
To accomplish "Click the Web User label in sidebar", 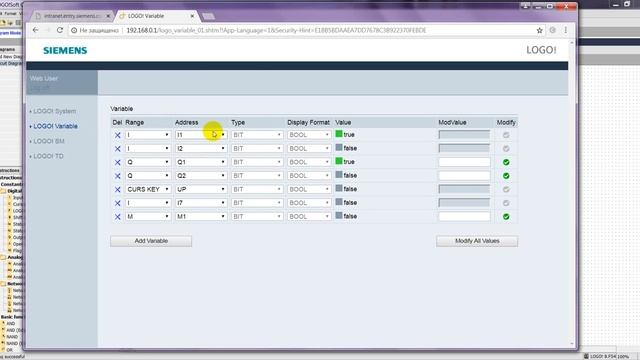I will point(44,78).
